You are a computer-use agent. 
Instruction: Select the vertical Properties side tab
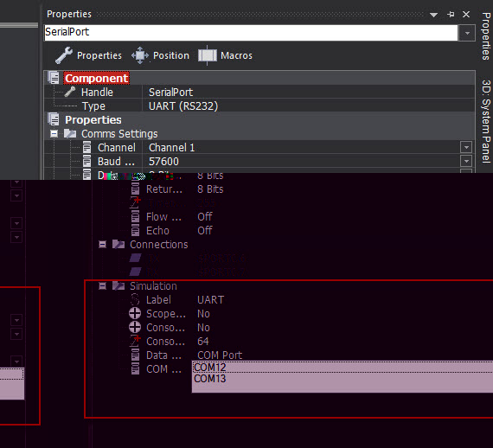click(x=486, y=35)
